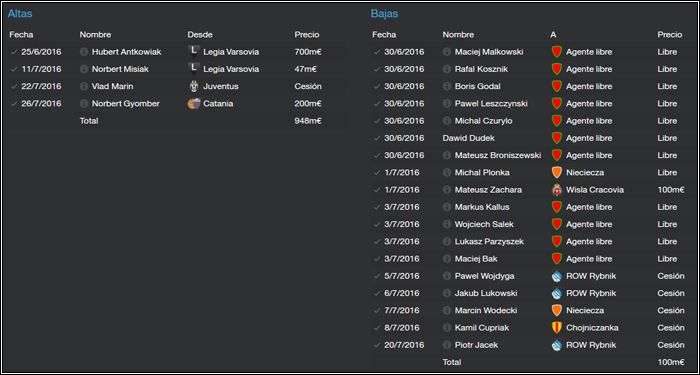Click checkmark on the 25/6/2016 signing row
Screen dimensions: 700x375
pyautogui.click(x=14, y=52)
